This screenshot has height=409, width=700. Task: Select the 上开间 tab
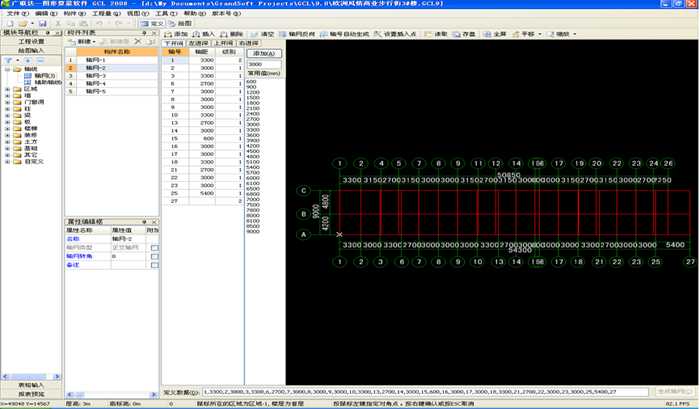(223, 43)
